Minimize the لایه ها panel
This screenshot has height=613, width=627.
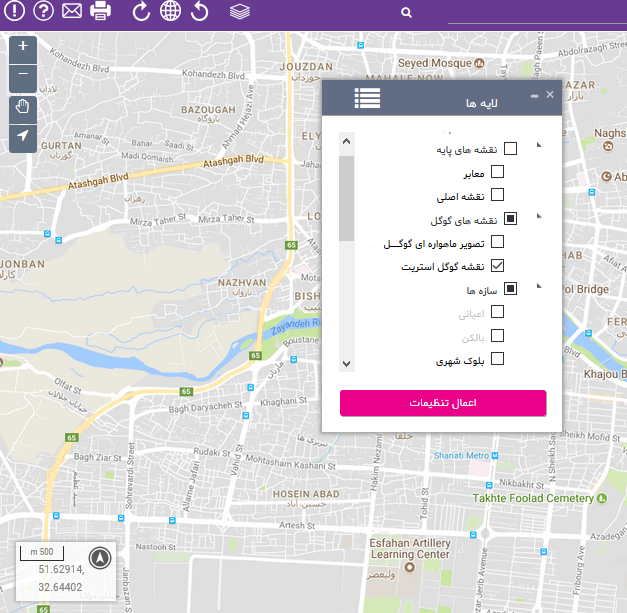(x=535, y=96)
